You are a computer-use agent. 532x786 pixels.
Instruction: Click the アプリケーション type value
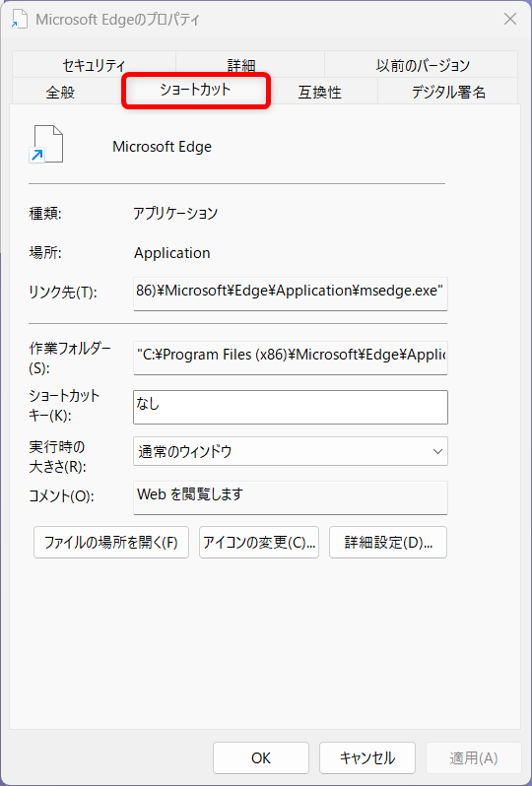click(x=175, y=214)
